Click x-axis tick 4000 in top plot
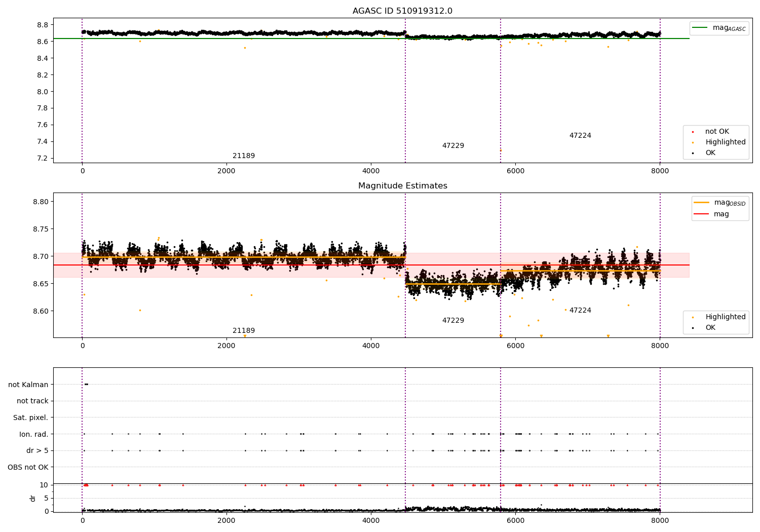This screenshot has height=532, width=760. click(x=371, y=171)
